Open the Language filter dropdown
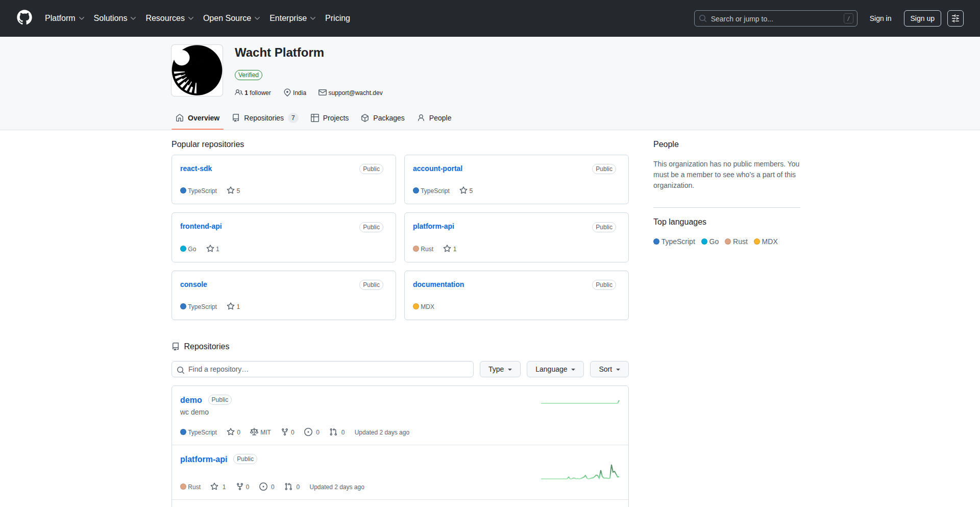The image size is (980, 507). pyautogui.click(x=555, y=369)
